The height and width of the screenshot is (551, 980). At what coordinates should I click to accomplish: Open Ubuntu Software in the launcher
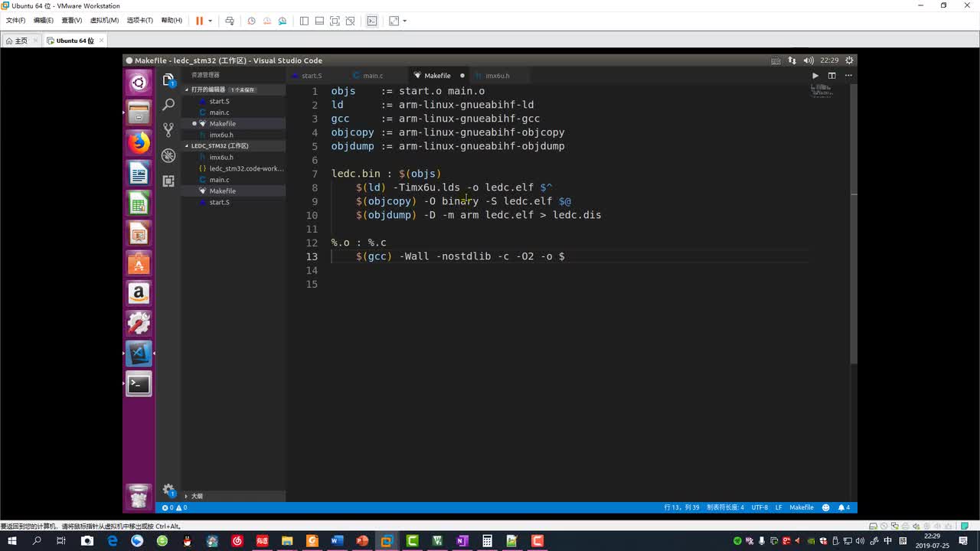139,263
